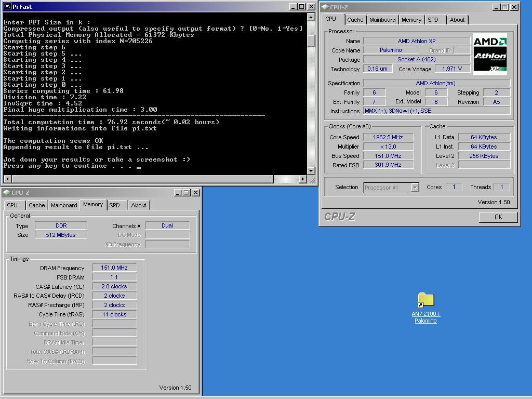This screenshot has height=399, width=532.
Task: Click the Pi Fast vertical scrollbar down arrow
Action: 311,170
